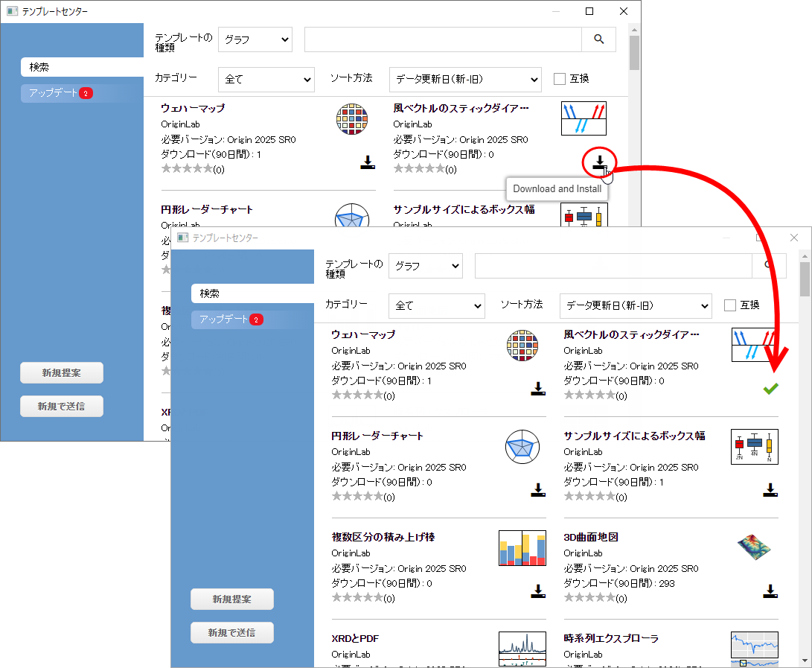Maximize the back テンプレートセンター window
This screenshot has height=668, width=812.
[x=589, y=11]
